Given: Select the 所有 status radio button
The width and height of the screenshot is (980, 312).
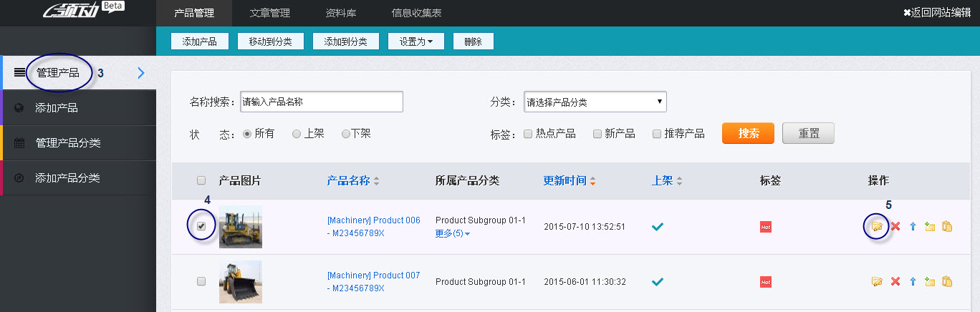Looking at the screenshot, I should click(247, 134).
